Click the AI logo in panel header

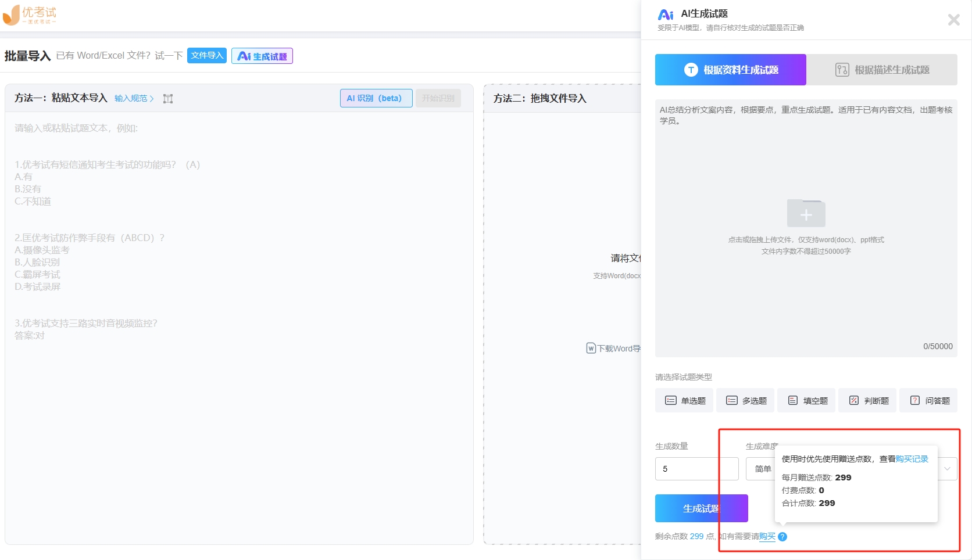point(666,15)
